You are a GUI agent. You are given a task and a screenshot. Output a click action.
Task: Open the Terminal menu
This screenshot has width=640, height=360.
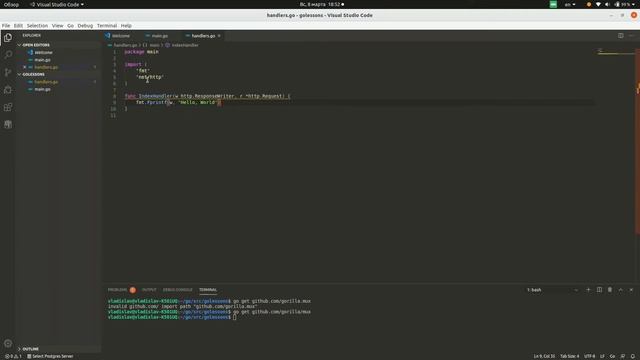pyautogui.click(x=107, y=25)
